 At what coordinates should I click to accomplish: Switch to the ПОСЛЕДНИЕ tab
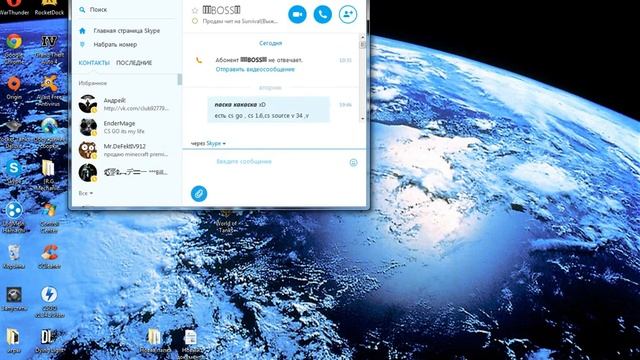coord(134,63)
